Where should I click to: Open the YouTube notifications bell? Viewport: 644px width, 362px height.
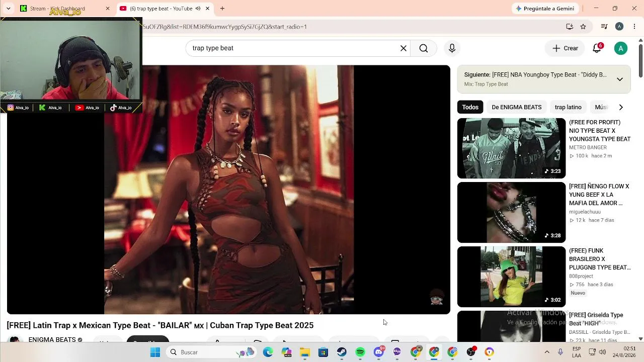point(597,48)
